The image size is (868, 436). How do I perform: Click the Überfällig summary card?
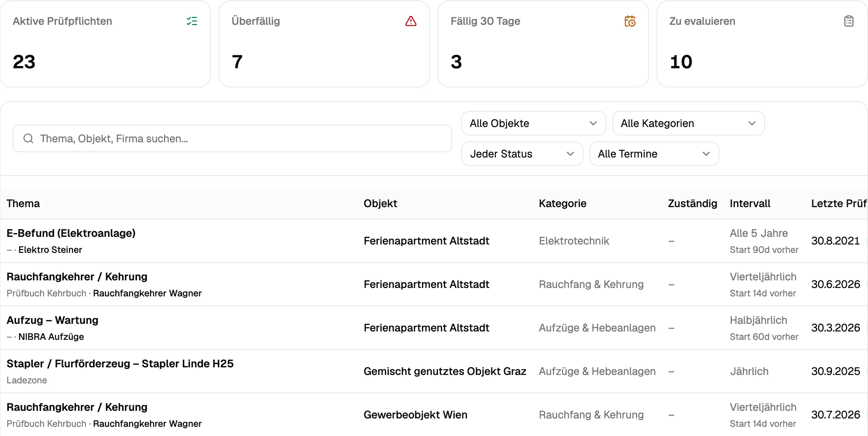[x=324, y=44]
